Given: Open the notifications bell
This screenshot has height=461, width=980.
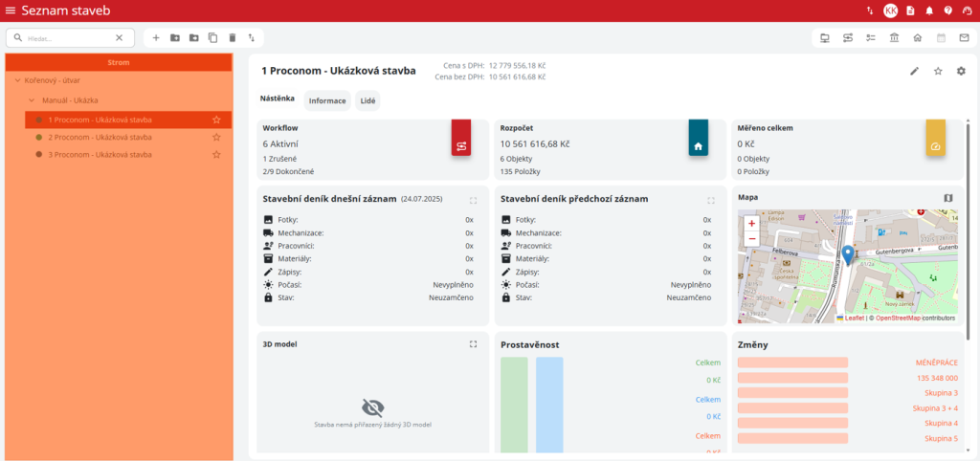Looking at the screenshot, I should click(928, 11).
